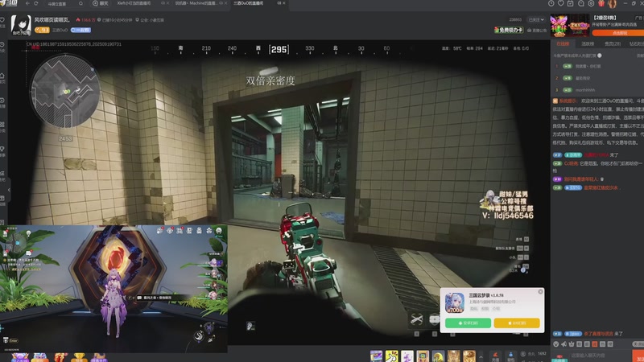The image size is (644, 362).
Task: Open the 在线榜 ranking tab
Action: point(563,44)
